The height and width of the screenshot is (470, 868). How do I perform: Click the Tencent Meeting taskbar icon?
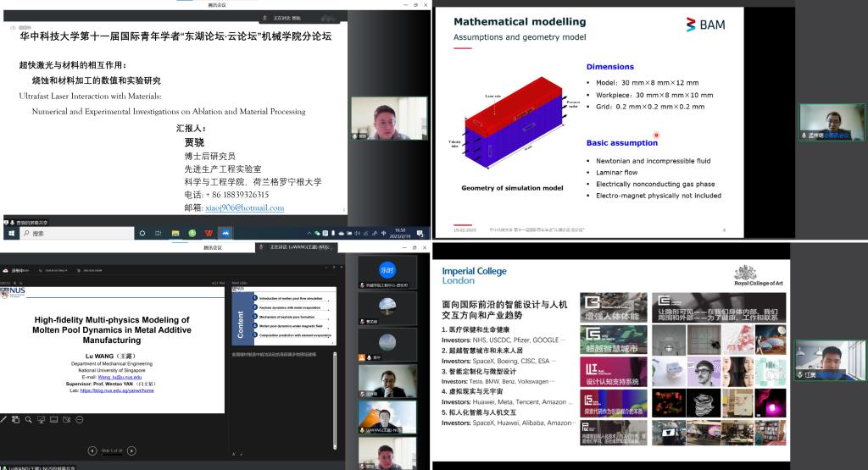[225, 233]
